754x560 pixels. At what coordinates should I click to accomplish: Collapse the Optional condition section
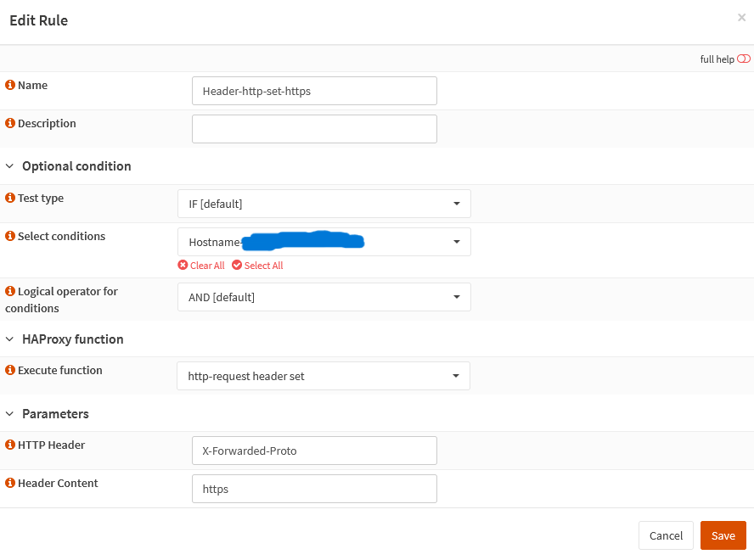click(x=10, y=166)
